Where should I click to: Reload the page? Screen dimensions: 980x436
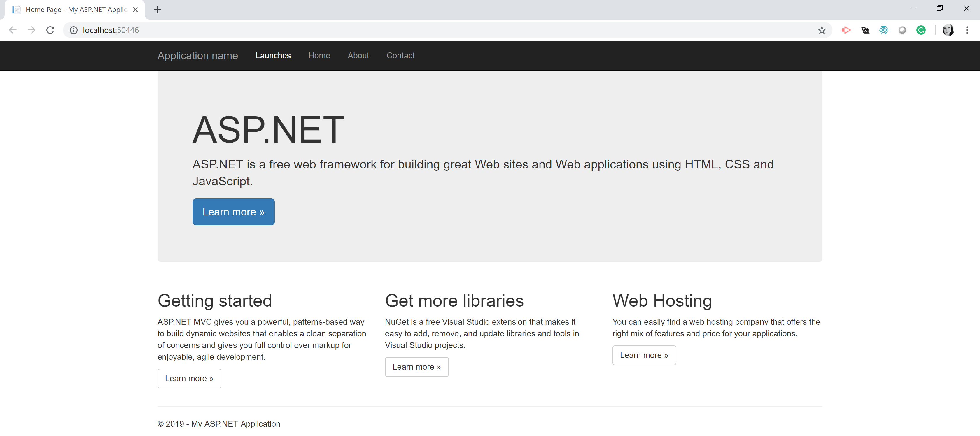(50, 30)
